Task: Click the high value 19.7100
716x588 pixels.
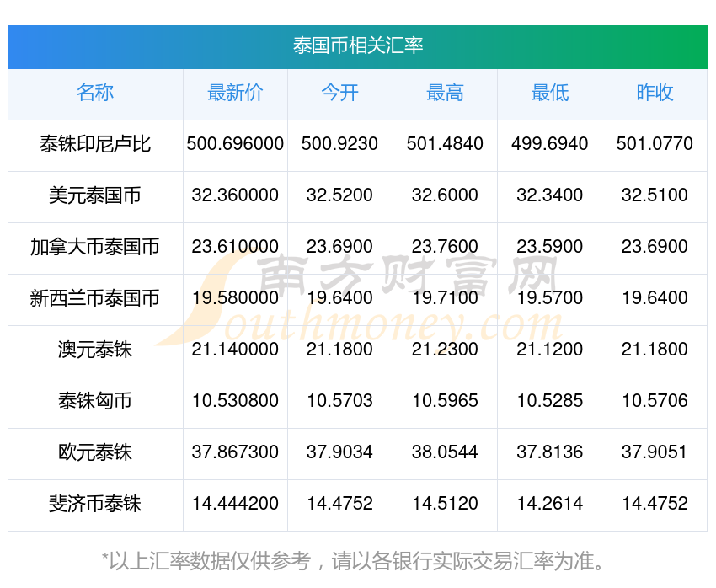Action: tap(445, 297)
